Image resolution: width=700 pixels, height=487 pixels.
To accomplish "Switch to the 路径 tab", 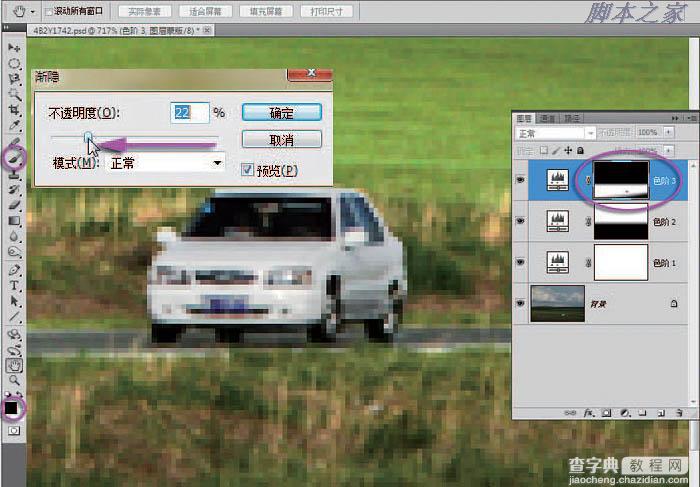I will (x=571, y=118).
